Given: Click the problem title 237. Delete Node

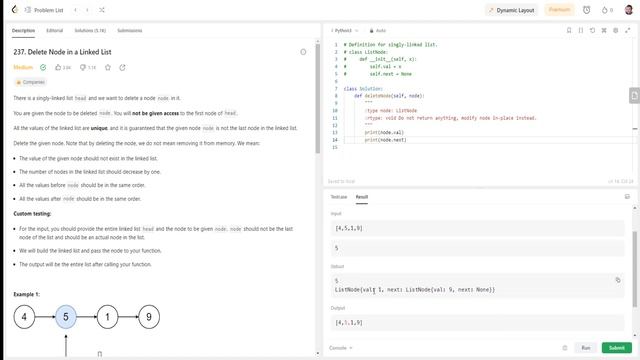Looking at the screenshot, I should 62,52.
